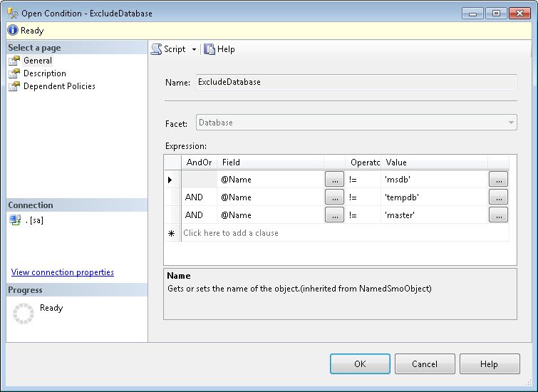Screen dimensions: 538x392
Task: Click the AndOr column header
Action: pos(199,163)
